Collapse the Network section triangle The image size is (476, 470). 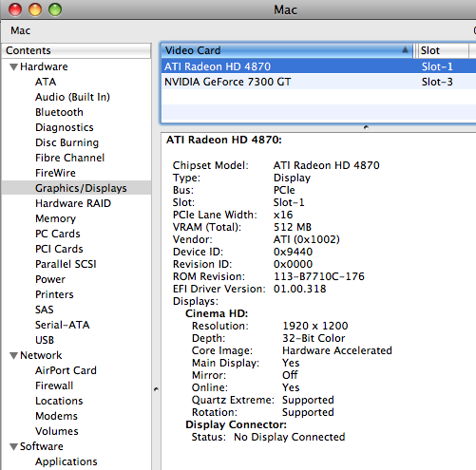click(13, 356)
